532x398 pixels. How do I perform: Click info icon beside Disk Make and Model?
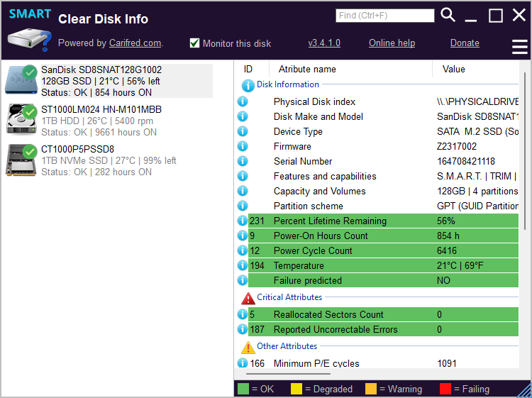[243, 116]
